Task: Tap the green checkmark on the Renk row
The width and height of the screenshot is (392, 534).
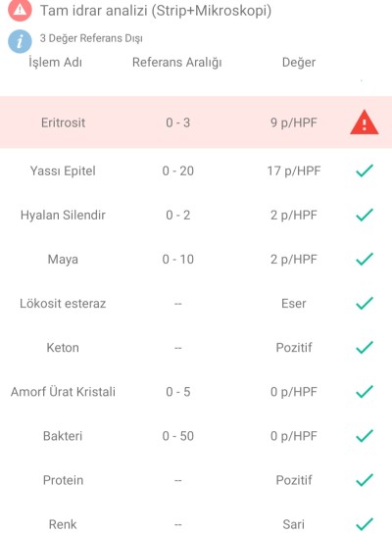Action: click(x=365, y=524)
